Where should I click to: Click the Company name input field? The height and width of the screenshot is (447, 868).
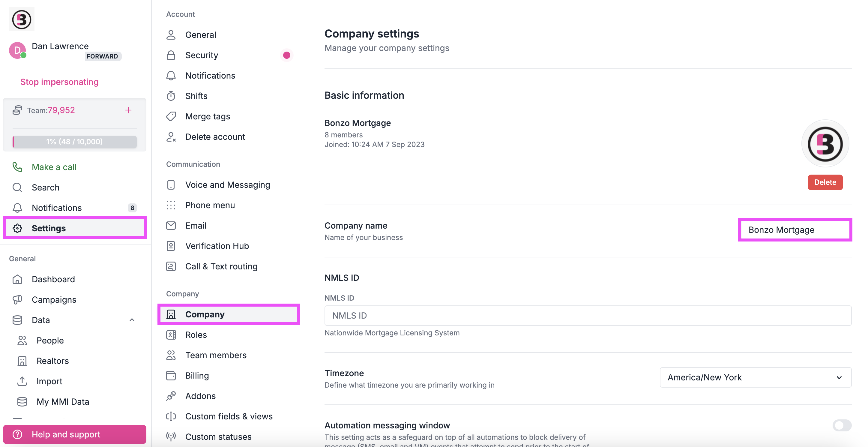[795, 230]
